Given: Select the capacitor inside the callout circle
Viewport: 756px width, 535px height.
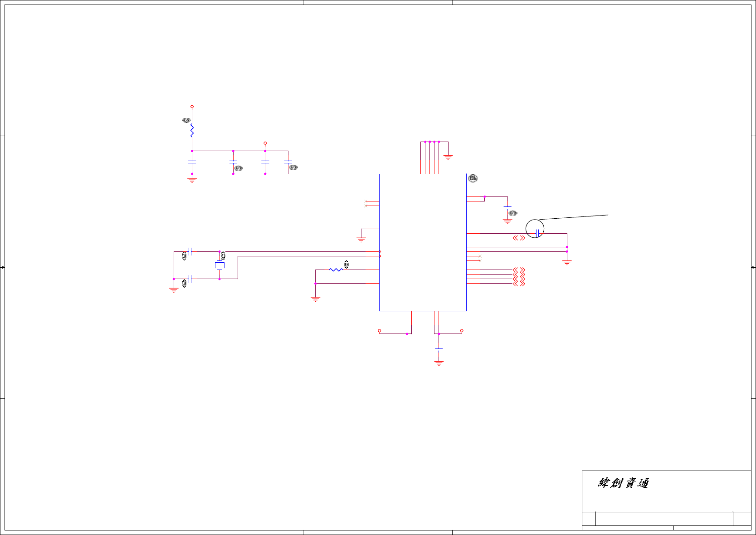Looking at the screenshot, I should click(x=537, y=233).
